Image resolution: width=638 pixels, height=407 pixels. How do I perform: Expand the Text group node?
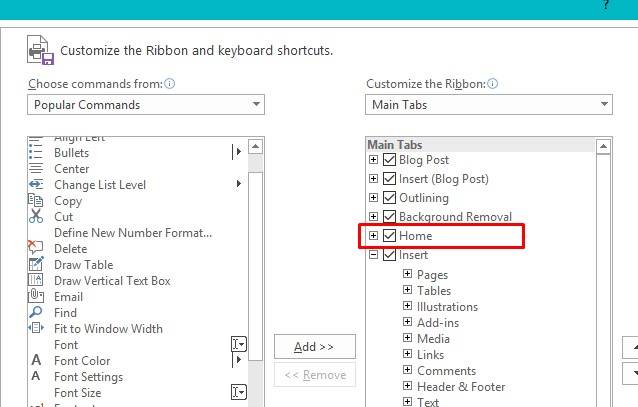click(407, 401)
